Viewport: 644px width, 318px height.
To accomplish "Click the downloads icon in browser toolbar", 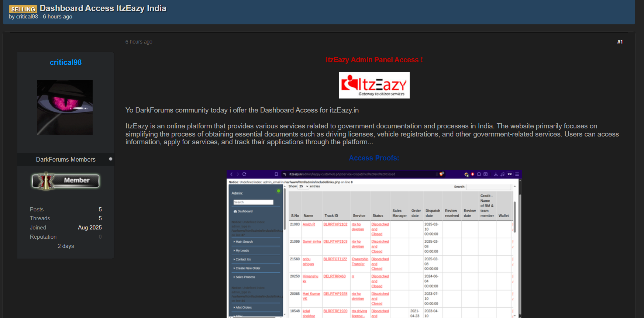I will pos(496,174).
